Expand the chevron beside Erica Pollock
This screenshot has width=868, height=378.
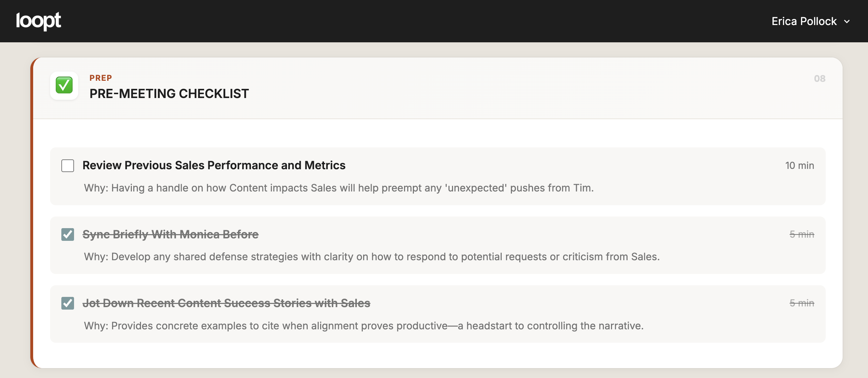tap(847, 22)
